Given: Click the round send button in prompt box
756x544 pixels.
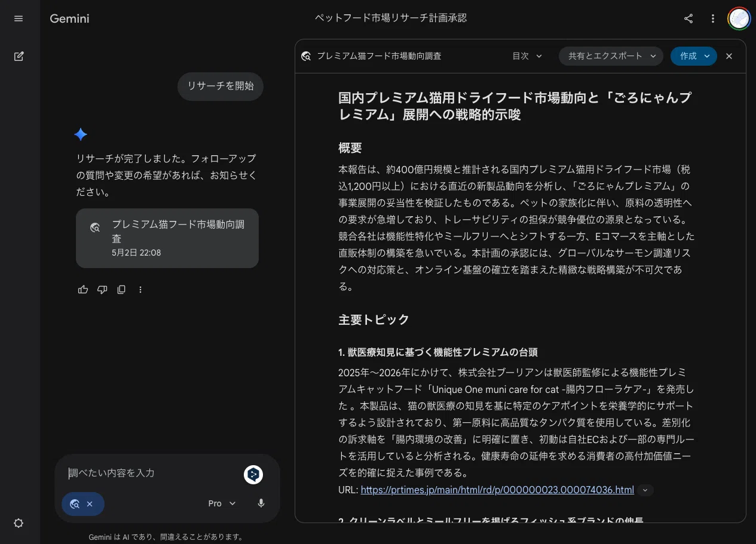Looking at the screenshot, I should tap(253, 474).
